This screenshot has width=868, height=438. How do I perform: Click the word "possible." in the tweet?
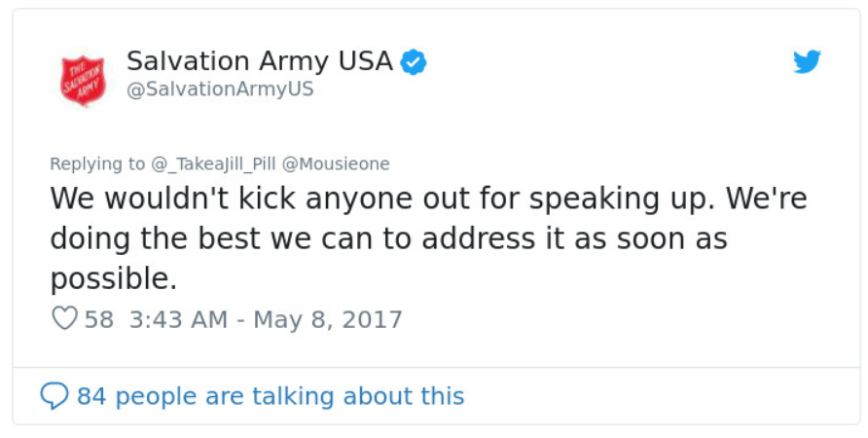(x=114, y=279)
